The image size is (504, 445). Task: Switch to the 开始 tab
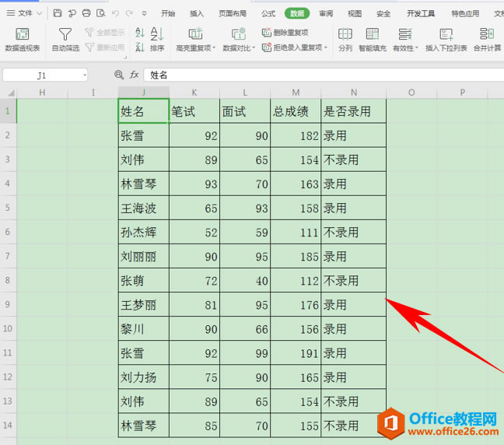pyautogui.click(x=168, y=13)
